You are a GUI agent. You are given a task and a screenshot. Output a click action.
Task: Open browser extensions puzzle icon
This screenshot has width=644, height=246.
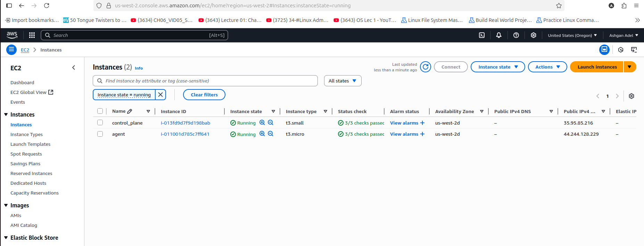624,6
